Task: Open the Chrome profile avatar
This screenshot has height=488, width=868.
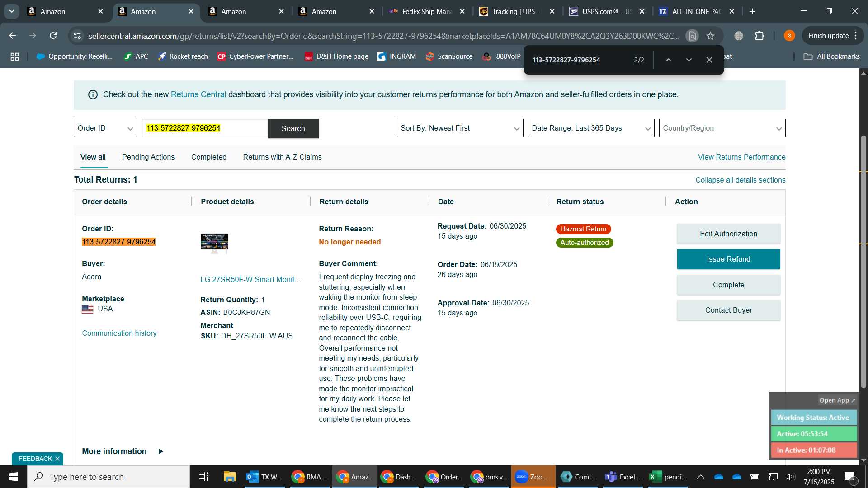Action: pos(789,36)
